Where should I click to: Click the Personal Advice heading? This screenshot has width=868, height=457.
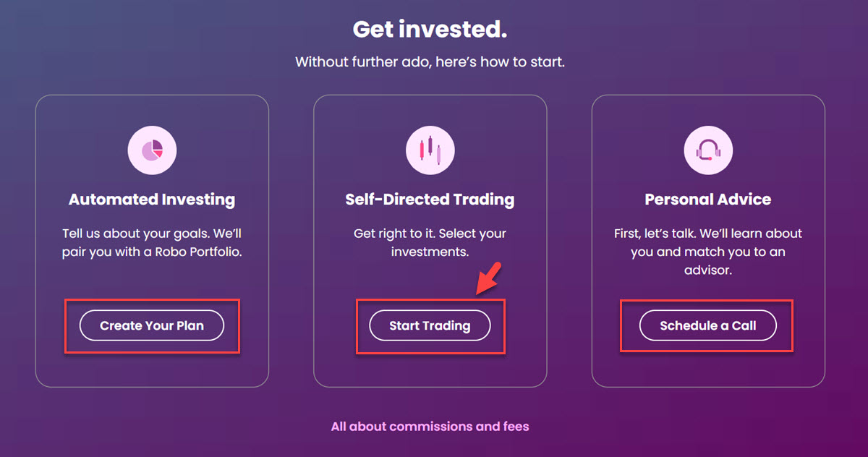pyautogui.click(x=708, y=200)
